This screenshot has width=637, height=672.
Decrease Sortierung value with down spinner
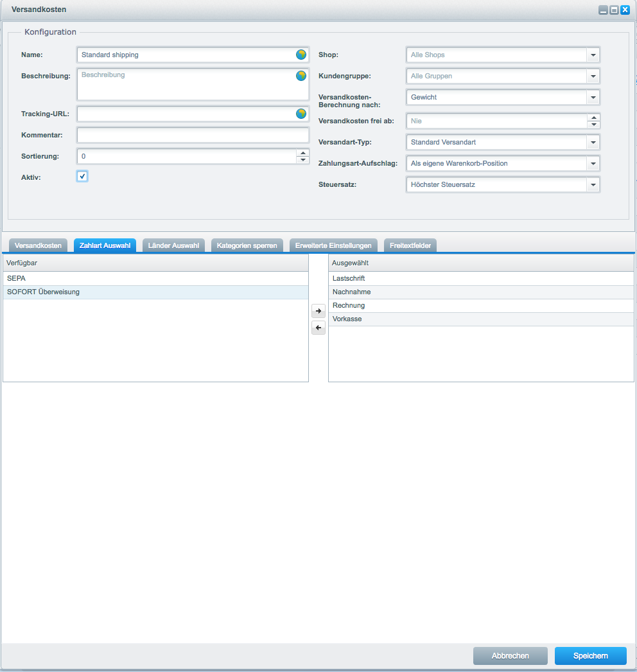click(x=303, y=160)
